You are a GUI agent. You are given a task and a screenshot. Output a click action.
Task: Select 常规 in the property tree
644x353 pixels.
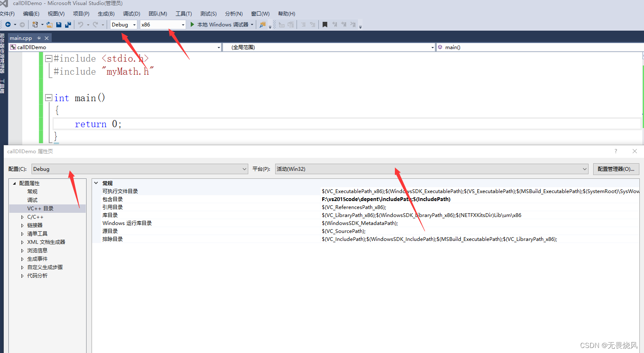pos(32,192)
